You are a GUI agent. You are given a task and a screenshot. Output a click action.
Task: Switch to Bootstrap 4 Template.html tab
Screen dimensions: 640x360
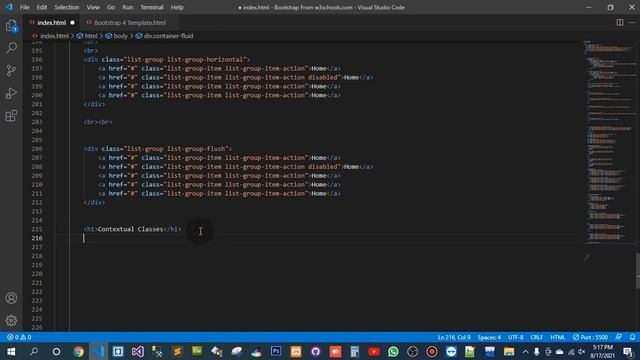pos(130,23)
